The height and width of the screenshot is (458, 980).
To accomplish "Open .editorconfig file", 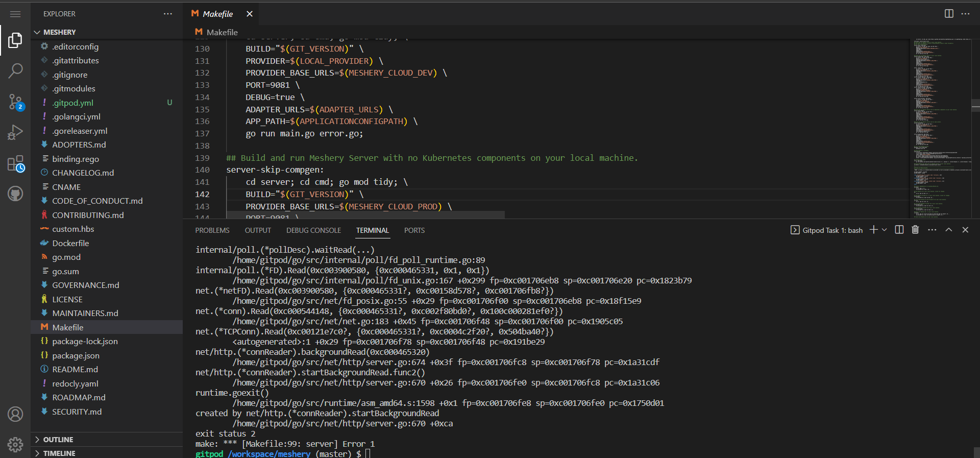I will point(107,46).
